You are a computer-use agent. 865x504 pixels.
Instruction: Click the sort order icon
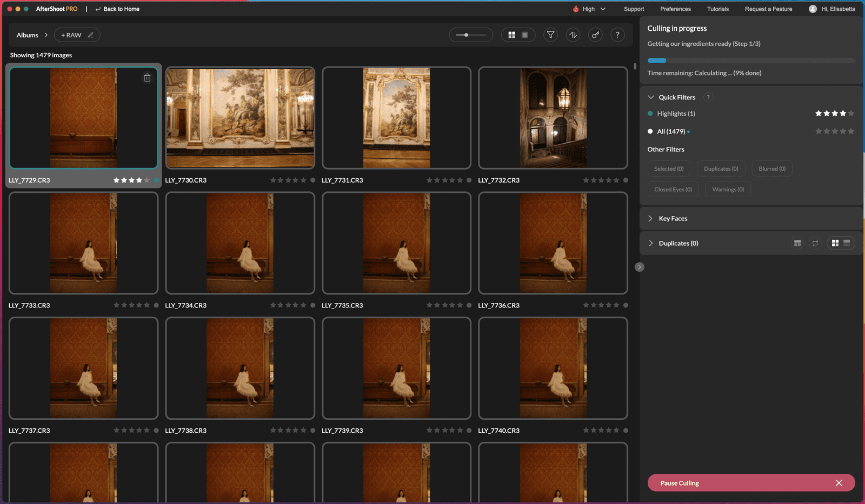coord(573,35)
